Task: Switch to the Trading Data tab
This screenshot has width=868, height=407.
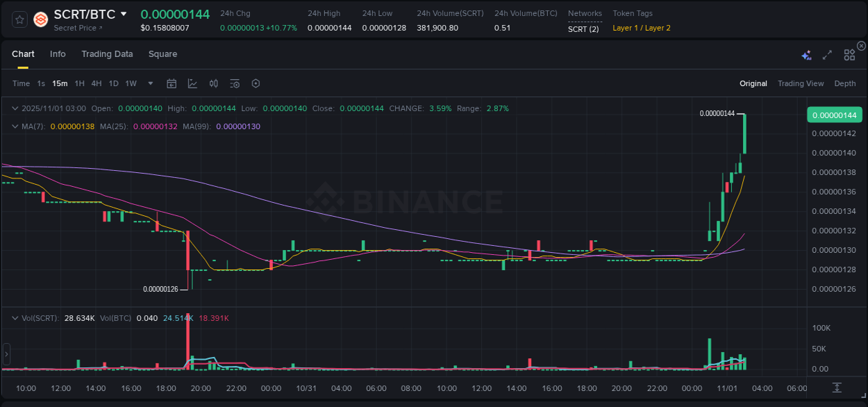Action: 107,53
